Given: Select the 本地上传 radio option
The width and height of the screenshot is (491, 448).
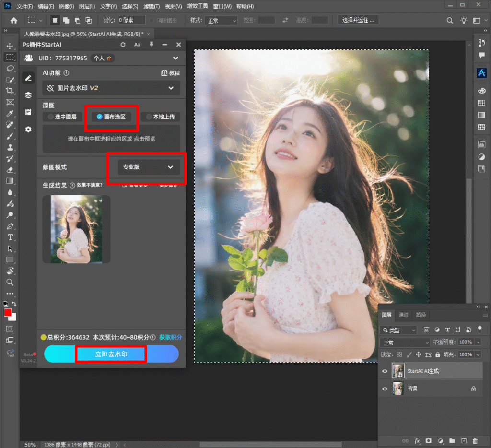Looking at the screenshot, I should coord(160,117).
